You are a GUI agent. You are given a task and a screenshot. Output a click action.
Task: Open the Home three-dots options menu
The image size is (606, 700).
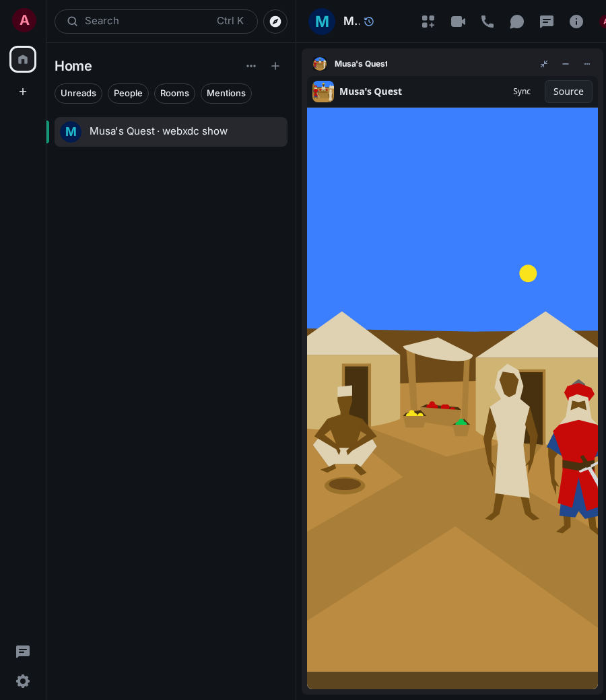(251, 66)
